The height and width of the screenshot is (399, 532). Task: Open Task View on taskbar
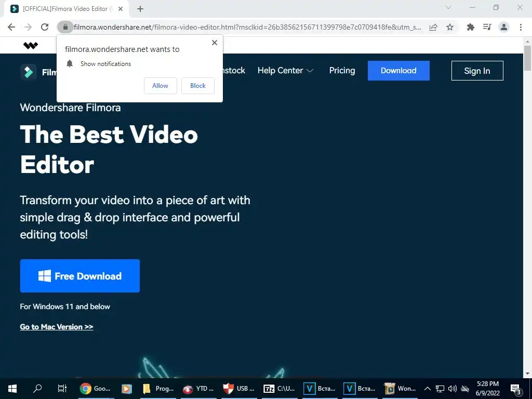click(x=62, y=389)
